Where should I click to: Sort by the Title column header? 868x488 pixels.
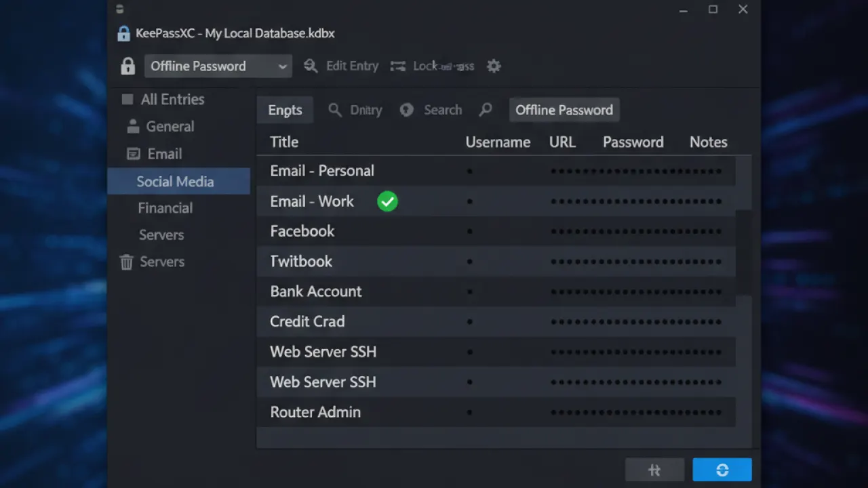(x=284, y=142)
